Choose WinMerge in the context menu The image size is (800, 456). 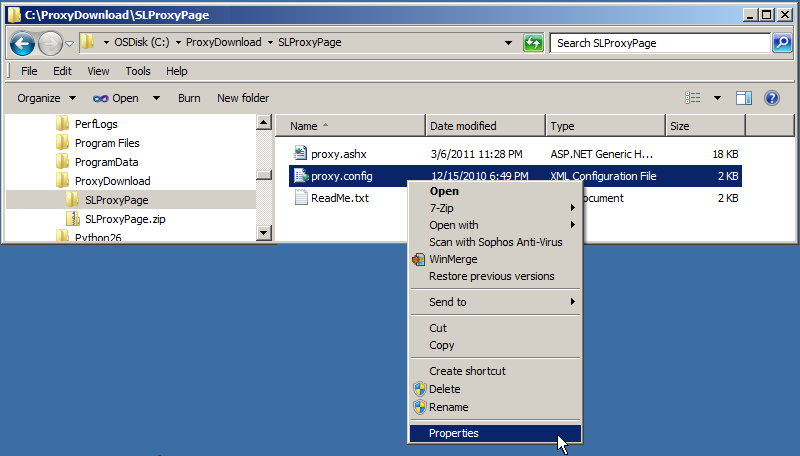click(x=495, y=259)
